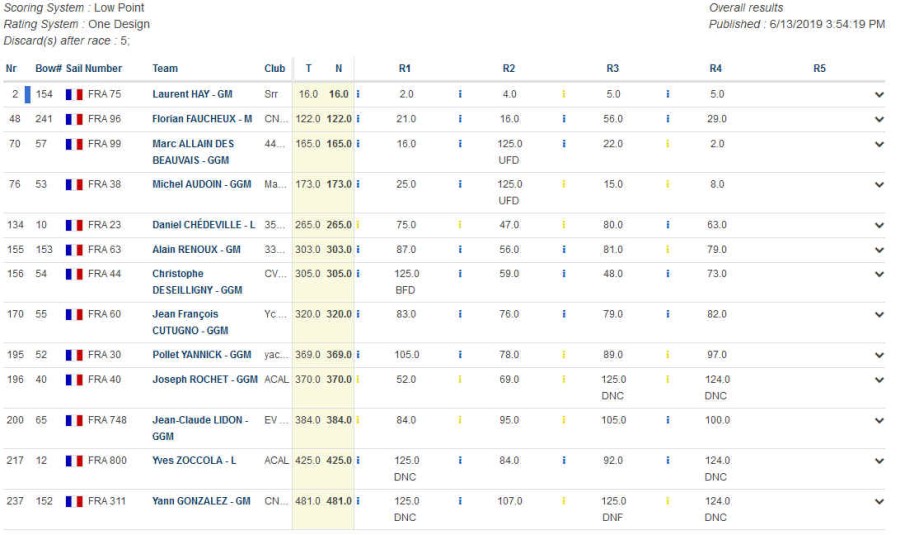900x535 pixels.
Task: Click blue marker bar next to bow 154
Action: (x=28, y=94)
